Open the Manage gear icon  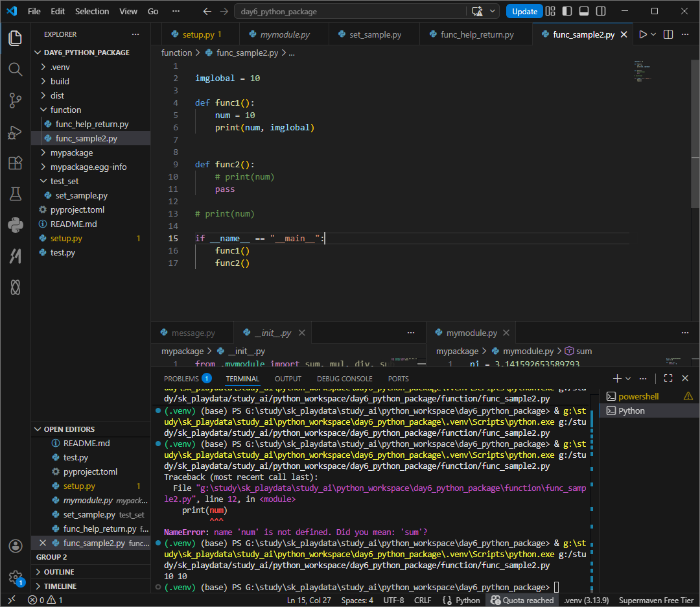[x=15, y=577]
